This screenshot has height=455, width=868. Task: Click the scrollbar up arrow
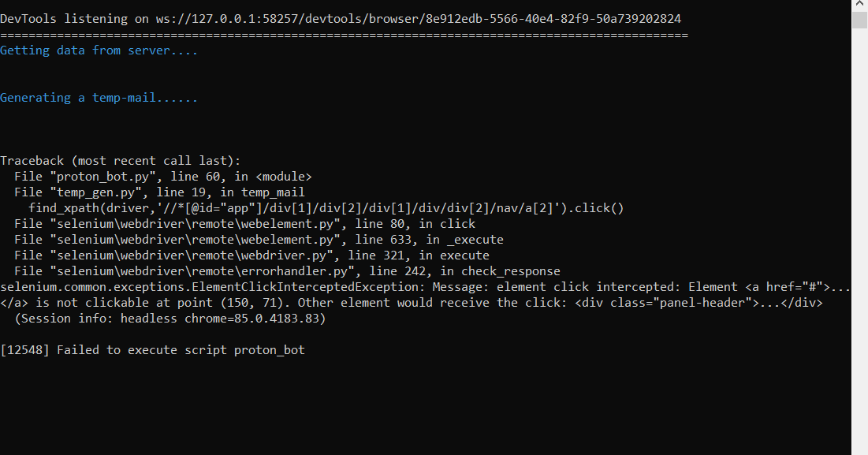[859, 5]
